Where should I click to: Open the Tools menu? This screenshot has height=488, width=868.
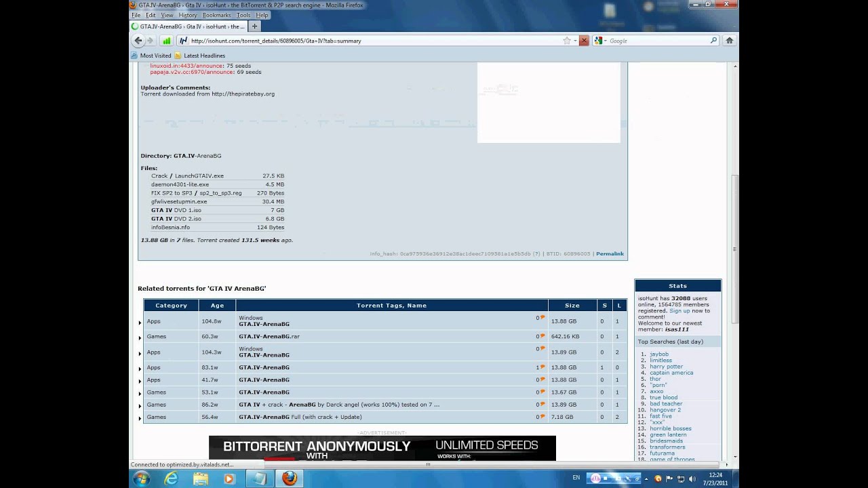[x=243, y=15]
